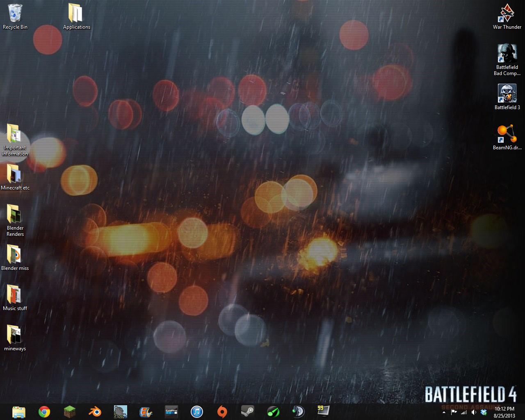Screen dimensions: 525x420
Task: Select the Blender Renders folder
Action: [15, 220]
